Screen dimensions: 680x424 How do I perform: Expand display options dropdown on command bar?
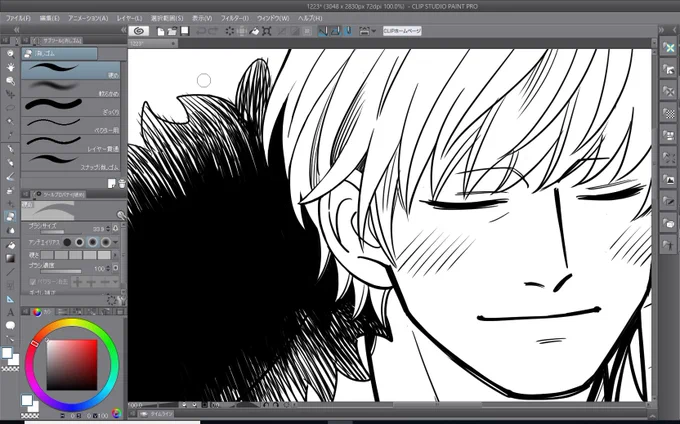pos(374,31)
